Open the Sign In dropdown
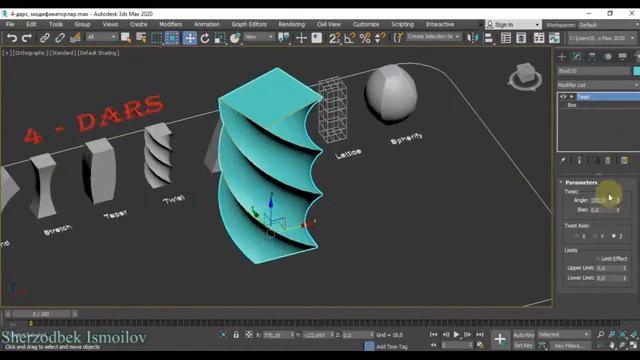This screenshot has width=640, height=360. [513, 25]
